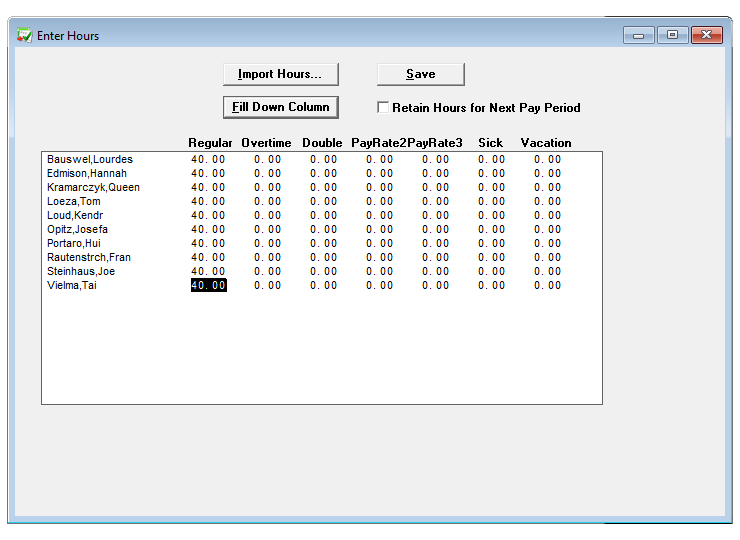Edit Overtime hours for Opitz,Josefa
Screen dimensions: 740x540
pyautogui.click(x=268, y=229)
